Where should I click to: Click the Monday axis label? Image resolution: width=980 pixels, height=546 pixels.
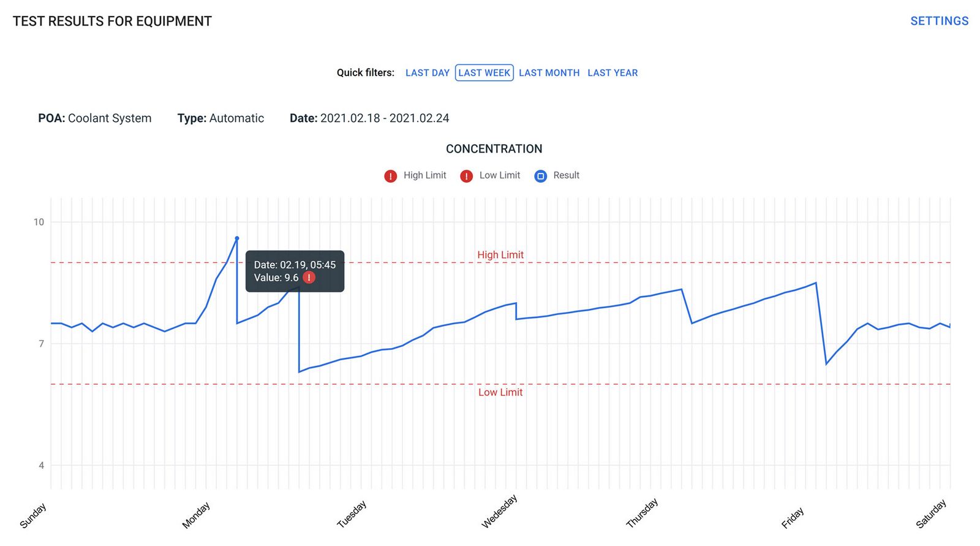[x=196, y=515]
